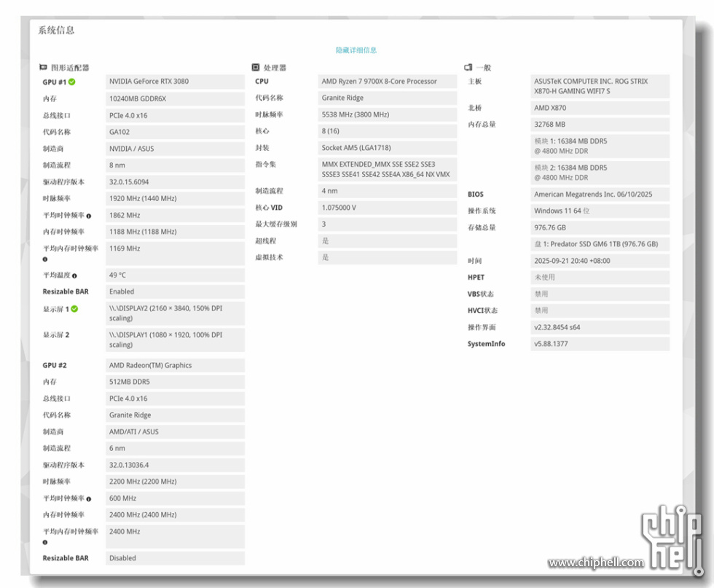Click the GPU #2 label
The image size is (714, 588).
[x=55, y=365]
